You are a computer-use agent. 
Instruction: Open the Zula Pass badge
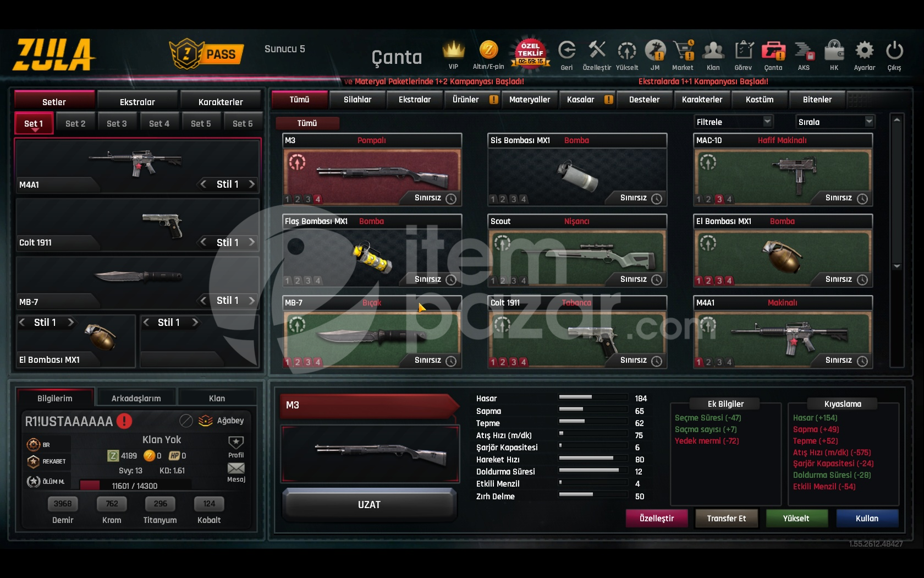tap(206, 53)
